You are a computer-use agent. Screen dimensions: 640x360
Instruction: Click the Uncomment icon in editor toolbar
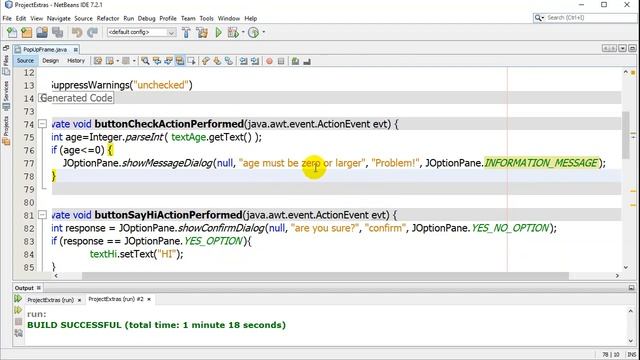click(x=307, y=61)
